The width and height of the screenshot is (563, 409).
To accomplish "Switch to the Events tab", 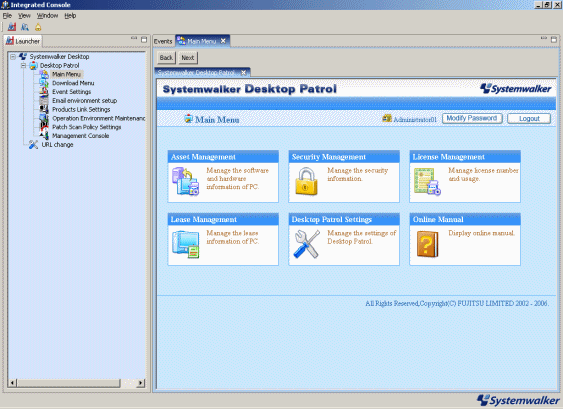I will click(x=163, y=41).
